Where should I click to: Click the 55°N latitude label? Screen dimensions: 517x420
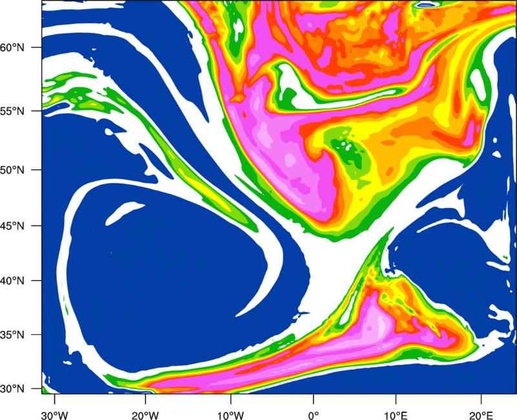[x=12, y=111]
